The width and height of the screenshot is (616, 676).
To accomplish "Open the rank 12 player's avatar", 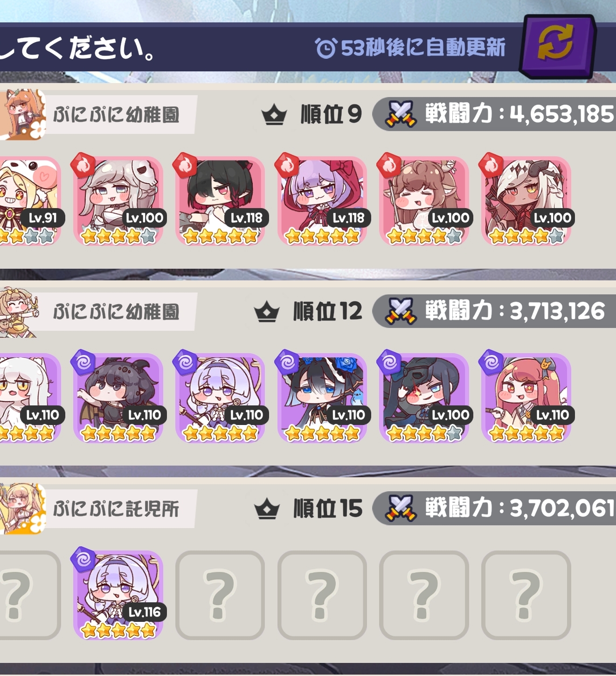I will click(x=20, y=312).
